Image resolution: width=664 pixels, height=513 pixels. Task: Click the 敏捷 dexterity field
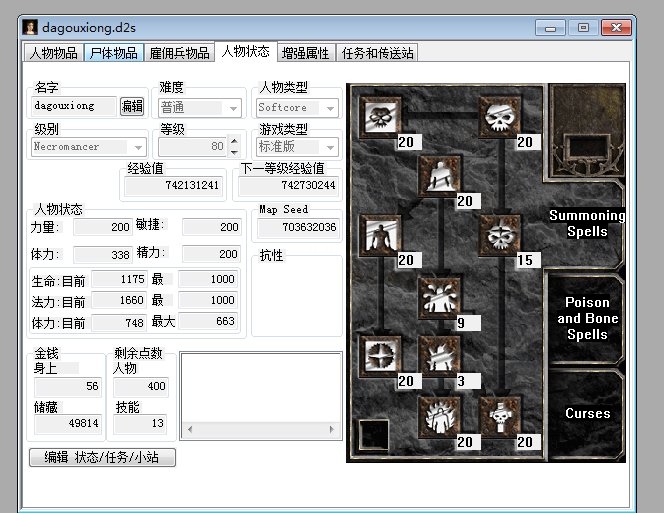(x=212, y=227)
